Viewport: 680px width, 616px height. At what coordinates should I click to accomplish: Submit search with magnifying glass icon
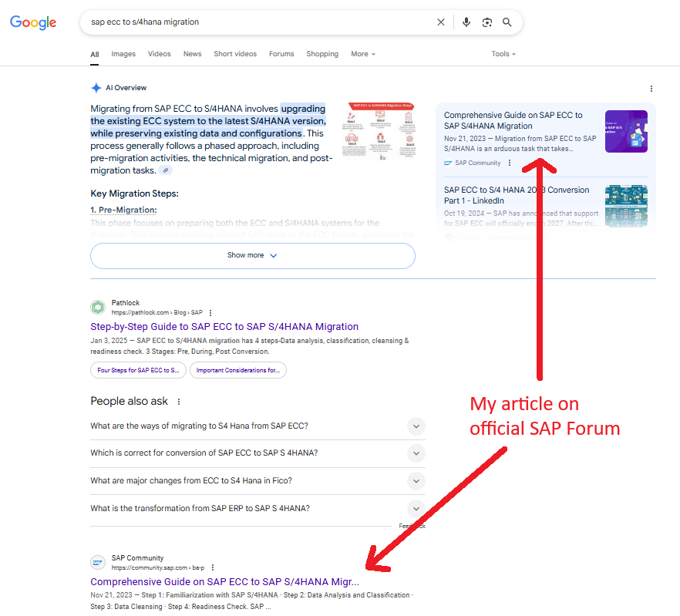[x=507, y=22]
